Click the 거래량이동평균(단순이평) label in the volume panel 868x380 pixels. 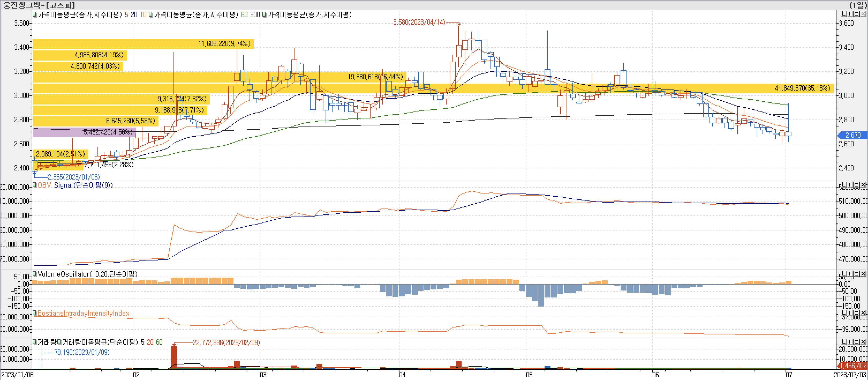[x=100, y=342]
